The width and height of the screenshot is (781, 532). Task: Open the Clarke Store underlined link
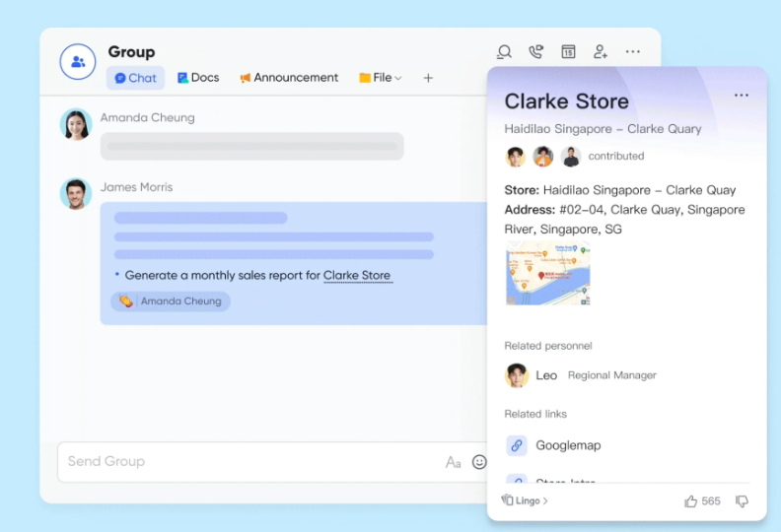pos(357,275)
